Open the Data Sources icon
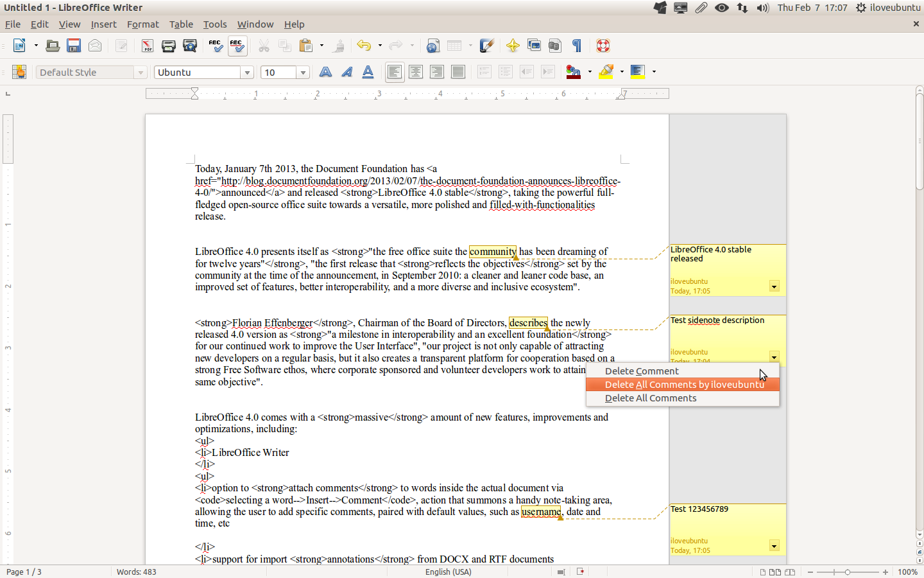 pyautogui.click(x=555, y=46)
